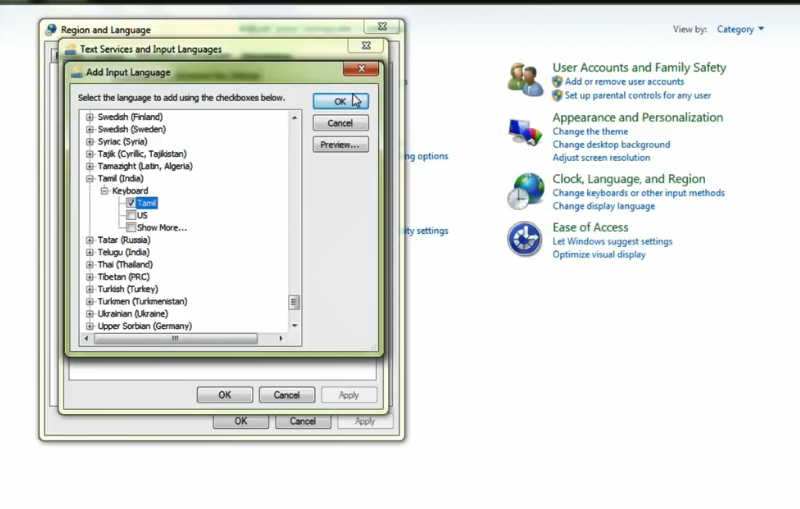Expand Telugu (India) tree node
The width and height of the screenshot is (800, 509).
(x=90, y=252)
